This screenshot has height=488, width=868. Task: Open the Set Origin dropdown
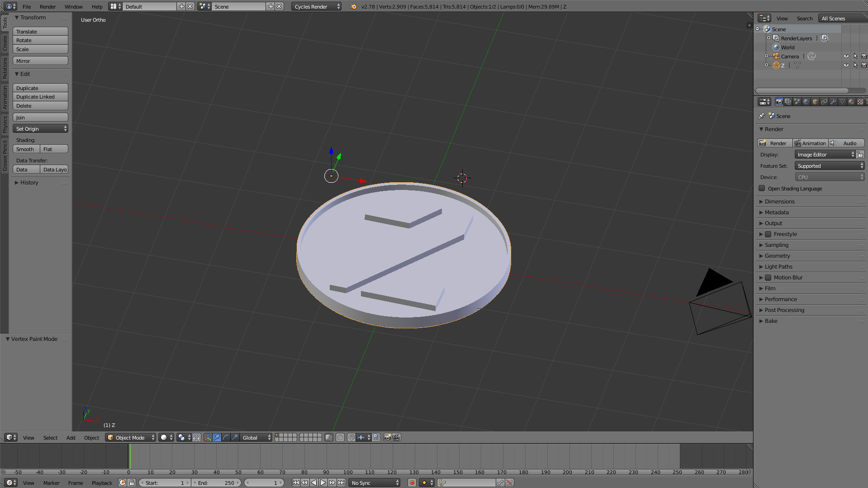coord(40,129)
